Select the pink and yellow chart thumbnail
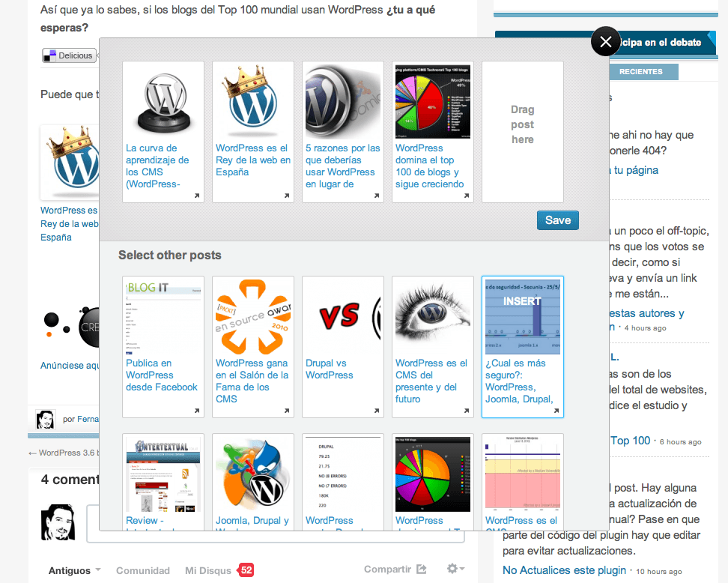 point(523,474)
